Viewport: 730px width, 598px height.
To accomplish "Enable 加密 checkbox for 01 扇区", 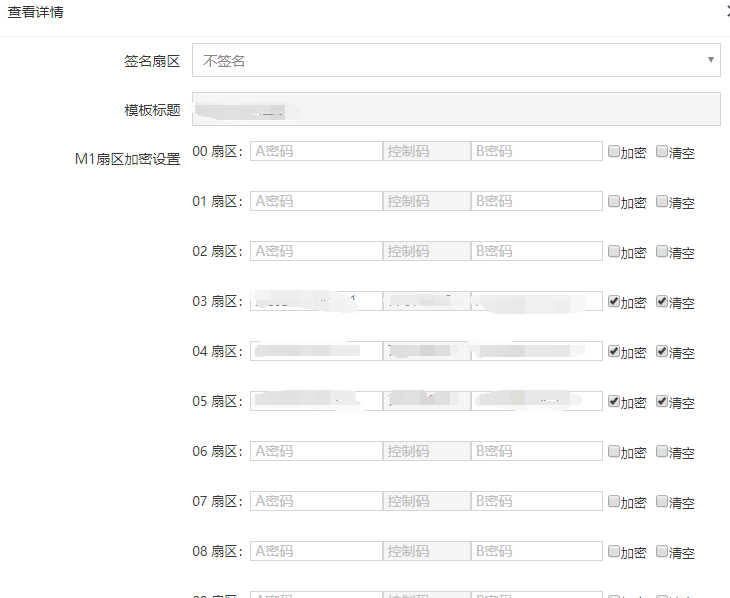I will (x=613, y=201).
